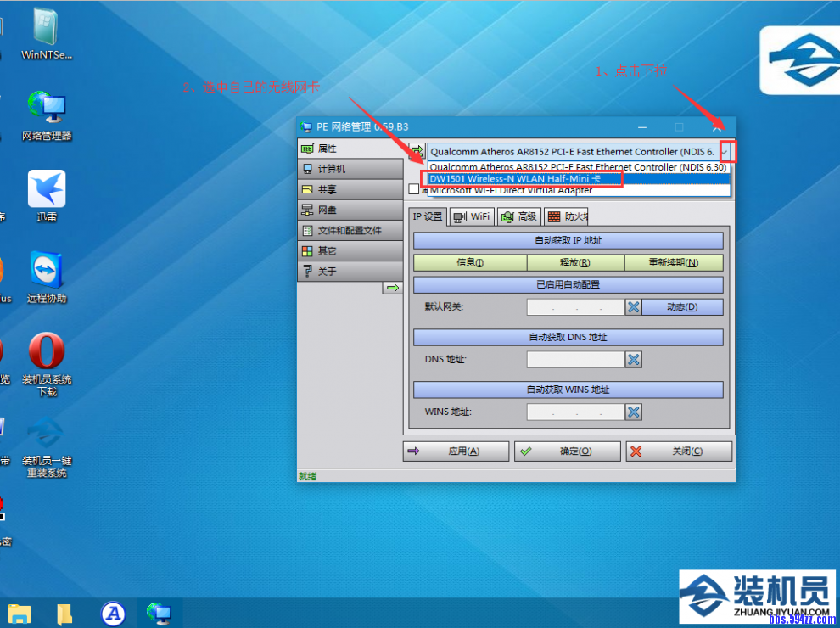Open the 远程协助 TeamViewer icon
840x628 pixels.
tap(46, 272)
